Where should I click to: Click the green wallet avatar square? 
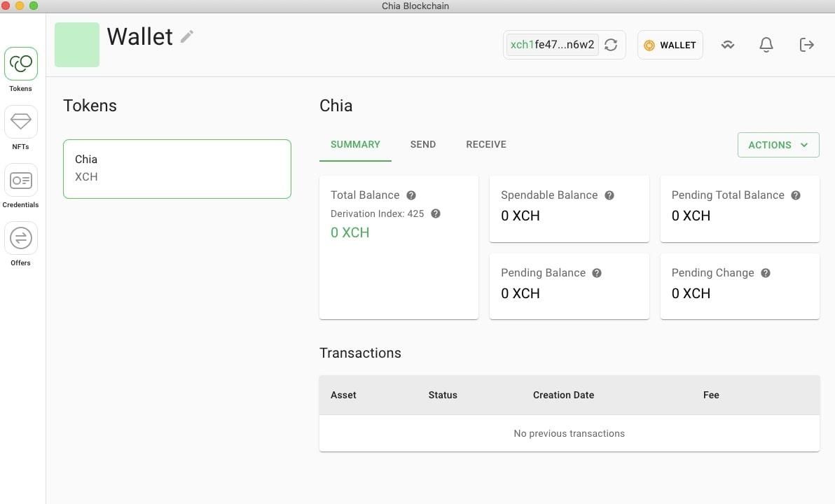pos(76,45)
